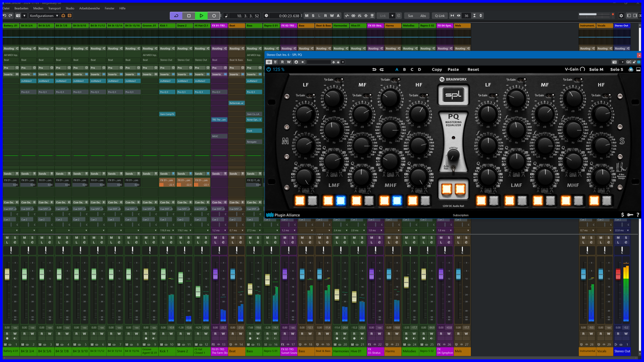Open the dropdown next to the plugin window snapshot icon
This screenshot has height=362, width=644.
(x=622, y=62)
